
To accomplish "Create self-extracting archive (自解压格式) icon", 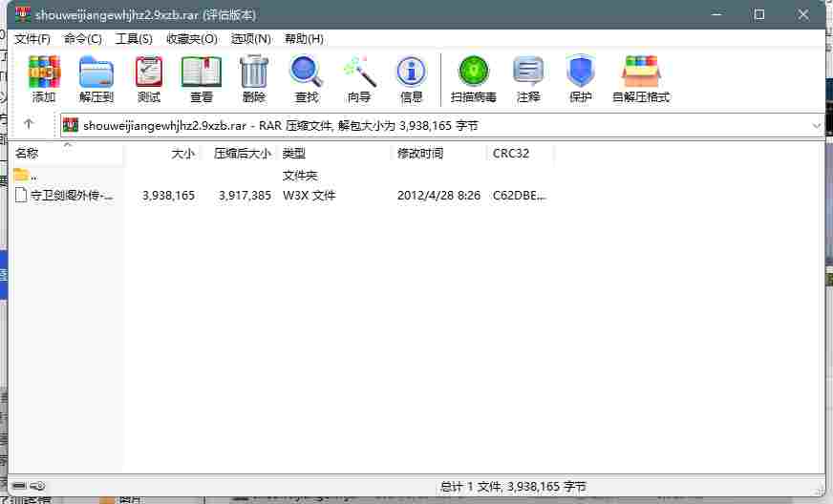I will coord(641,79).
